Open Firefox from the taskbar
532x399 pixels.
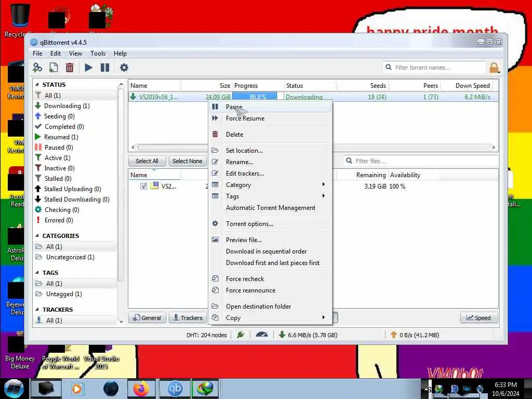[x=141, y=389]
